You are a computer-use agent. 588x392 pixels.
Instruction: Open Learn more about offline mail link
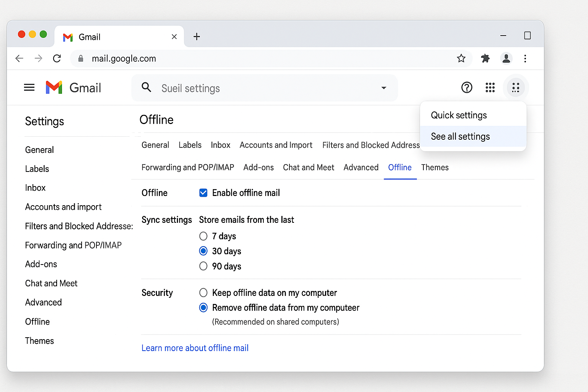tap(195, 348)
